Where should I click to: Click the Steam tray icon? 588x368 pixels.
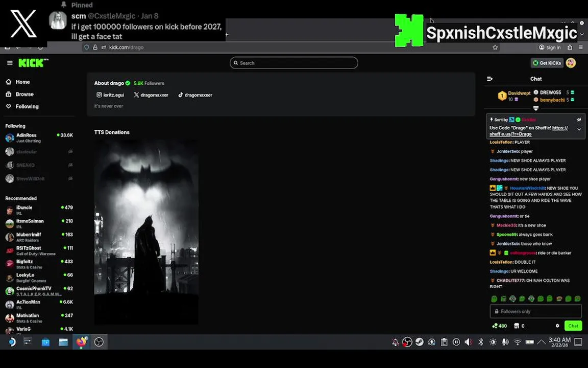point(419,342)
